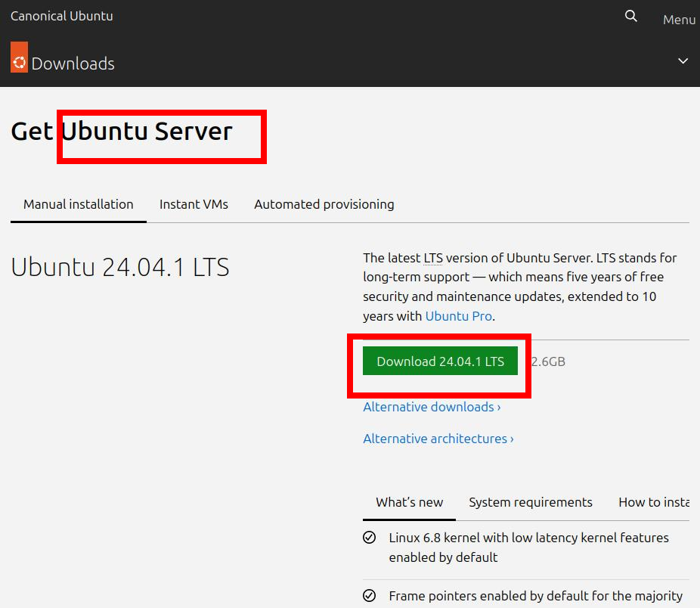The width and height of the screenshot is (700, 608).
Task: Click the Get Ubuntu Server heading
Action: tap(122, 132)
